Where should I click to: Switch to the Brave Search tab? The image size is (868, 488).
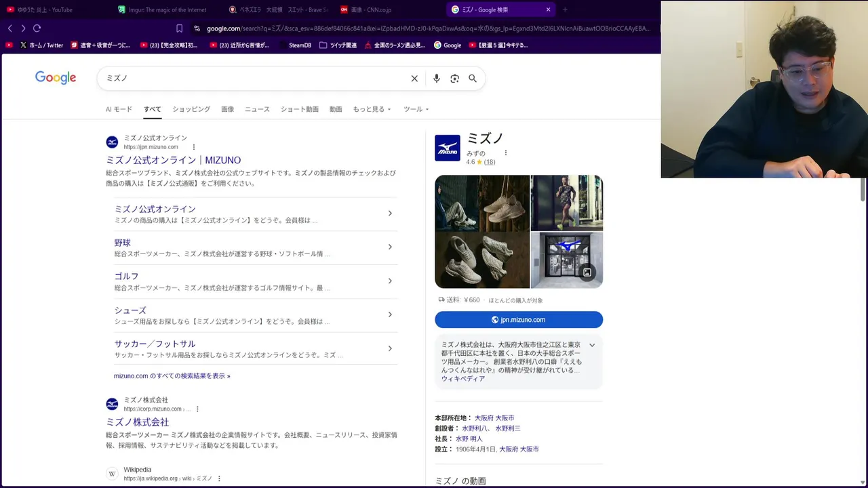pos(278,9)
